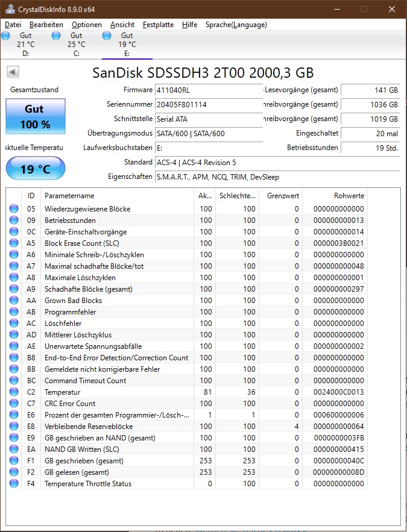Click status orb of Block Erase Count row
This screenshot has width=407, height=532.
pos(14,243)
